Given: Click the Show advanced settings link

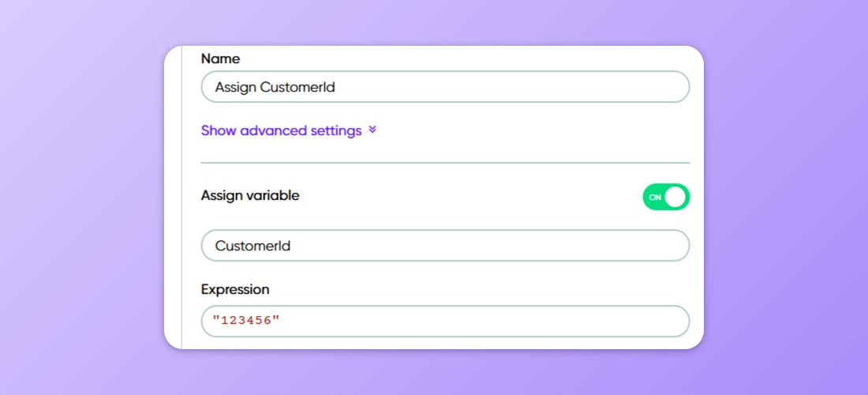Looking at the screenshot, I should point(281,130).
